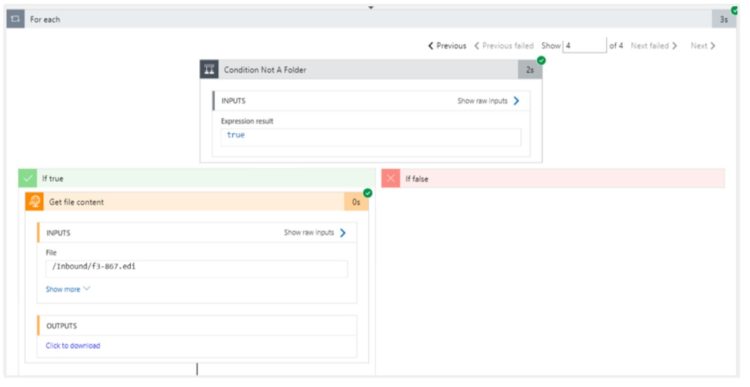
Task: Click the Show iteration number field
Action: tap(585, 46)
